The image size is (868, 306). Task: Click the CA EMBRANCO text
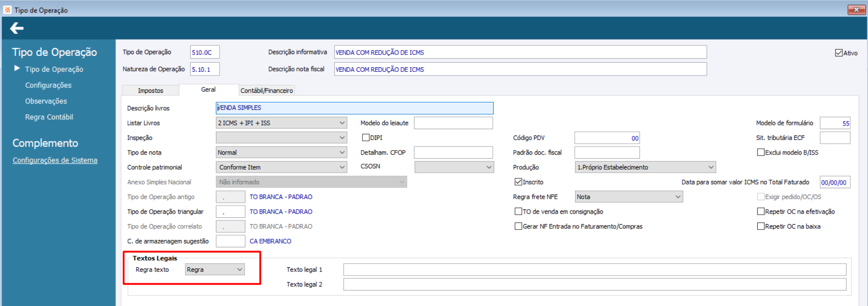tap(271, 241)
